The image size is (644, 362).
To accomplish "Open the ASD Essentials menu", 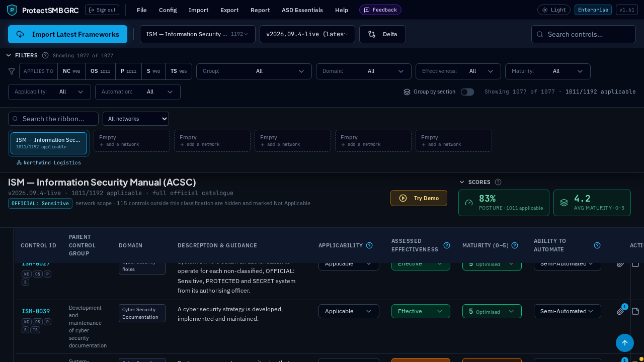I will [x=302, y=10].
